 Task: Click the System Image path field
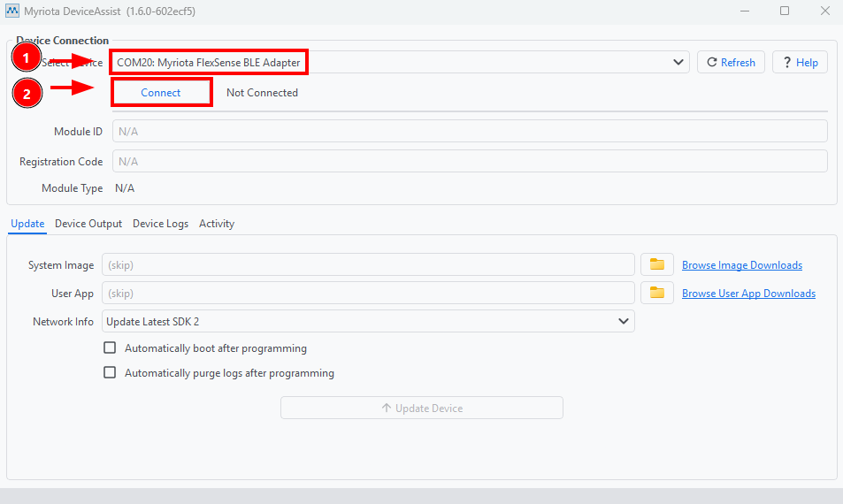point(368,265)
